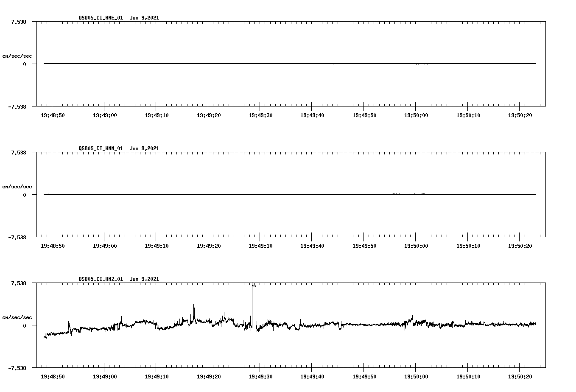Click the 19:50:00 time label under HNE plot
The height and width of the screenshot is (392, 576).
(416, 115)
